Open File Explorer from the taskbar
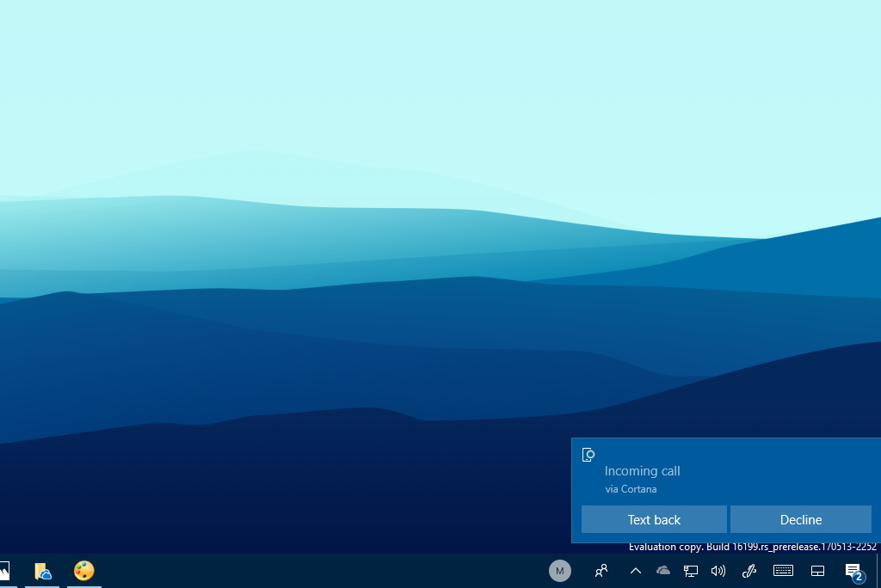Viewport: 881px width, 588px height. (x=42, y=571)
